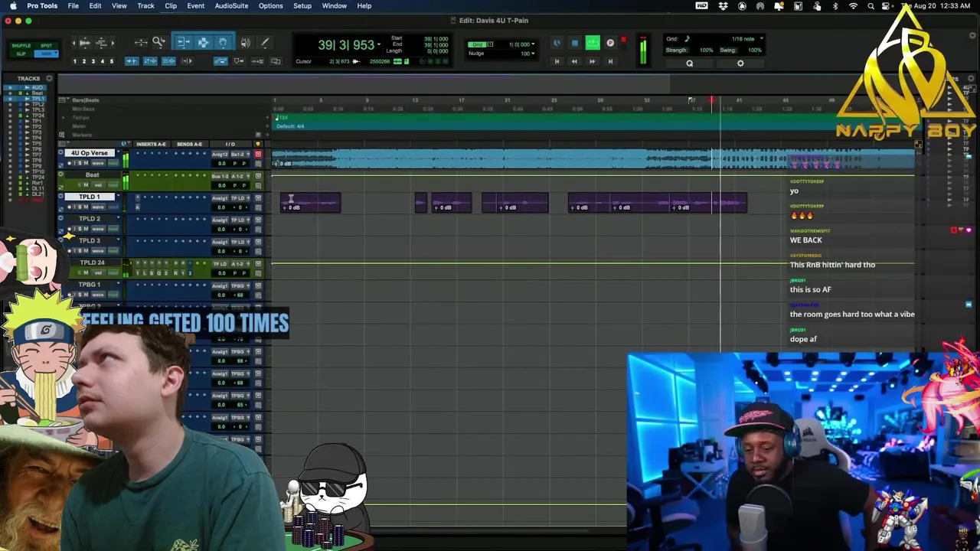Select the Zoomer tool

pyautogui.click(x=158, y=43)
